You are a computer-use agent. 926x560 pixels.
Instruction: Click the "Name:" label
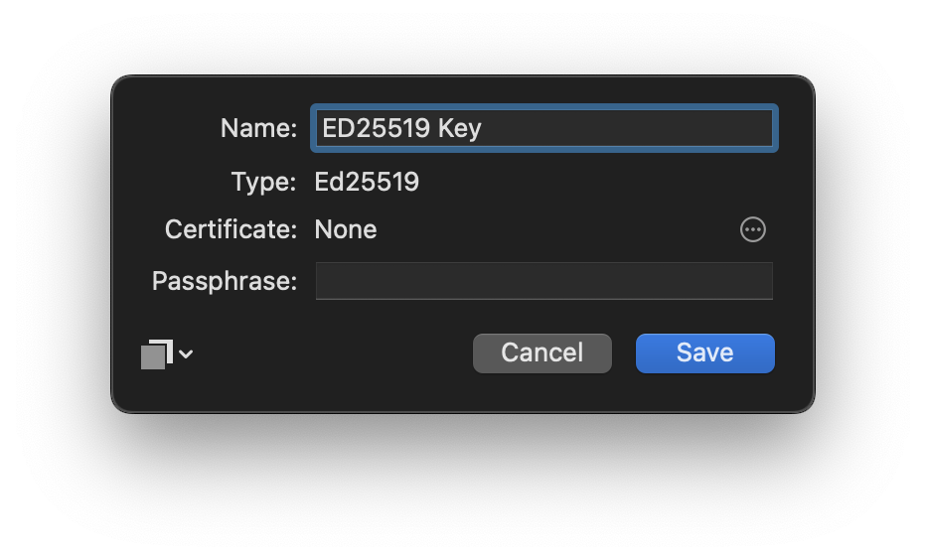[x=258, y=128]
